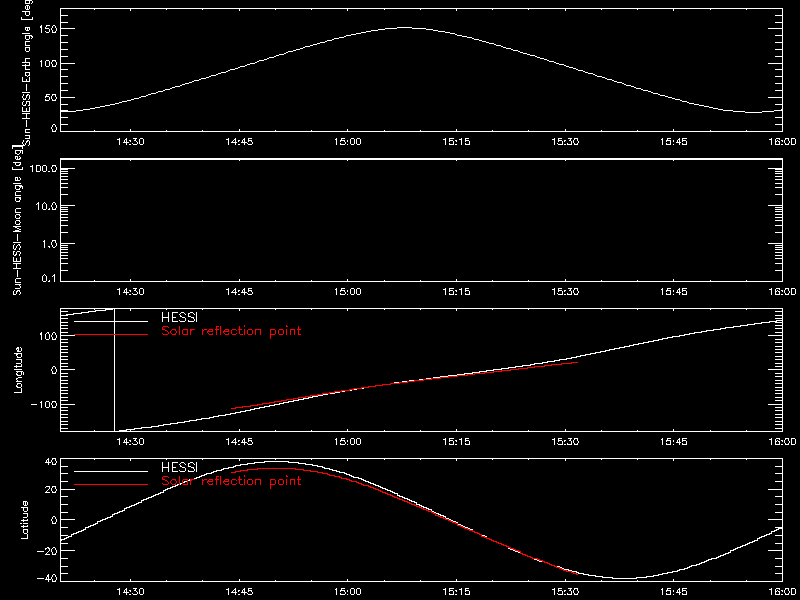Click 14:45 time label under Moon angle plot
Image resolution: width=800 pixels, height=600 pixels.
coord(239,292)
